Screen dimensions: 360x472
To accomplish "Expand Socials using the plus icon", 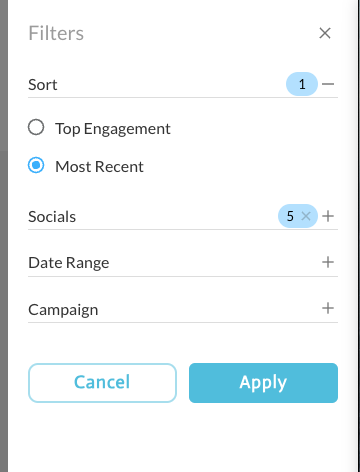I will pos(328,216).
